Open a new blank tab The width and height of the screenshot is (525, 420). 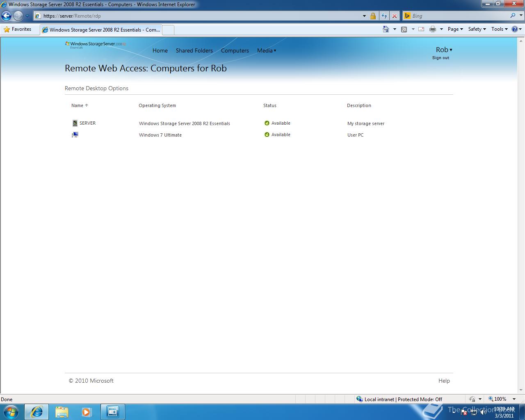pos(168,30)
